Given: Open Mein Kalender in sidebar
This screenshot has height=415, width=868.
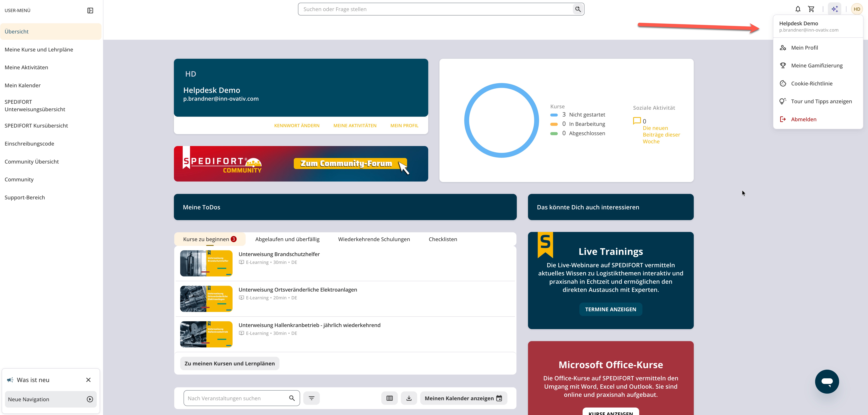Looking at the screenshot, I should tap(50, 85).
